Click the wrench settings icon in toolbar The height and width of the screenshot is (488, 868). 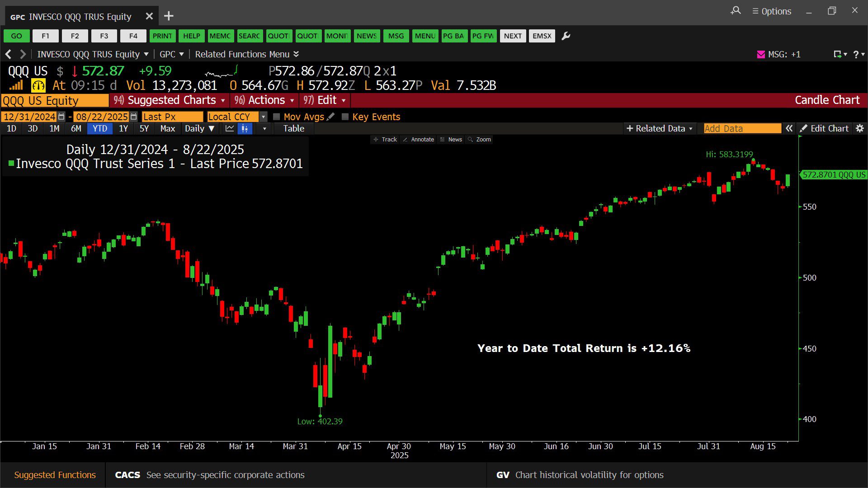[x=566, y=36]
